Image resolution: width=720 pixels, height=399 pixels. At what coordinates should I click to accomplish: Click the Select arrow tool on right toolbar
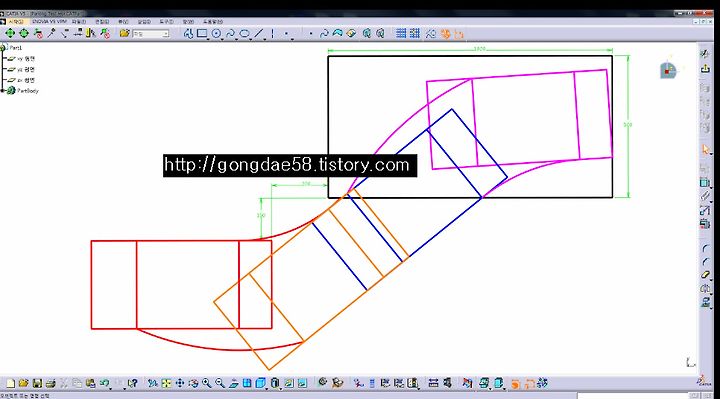click(705, 150)
